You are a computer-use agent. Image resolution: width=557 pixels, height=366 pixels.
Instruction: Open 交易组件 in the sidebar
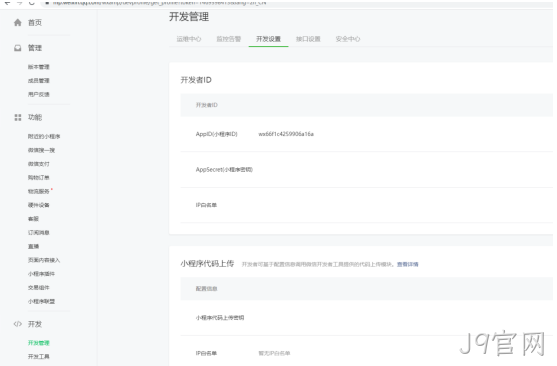[39, 288]
